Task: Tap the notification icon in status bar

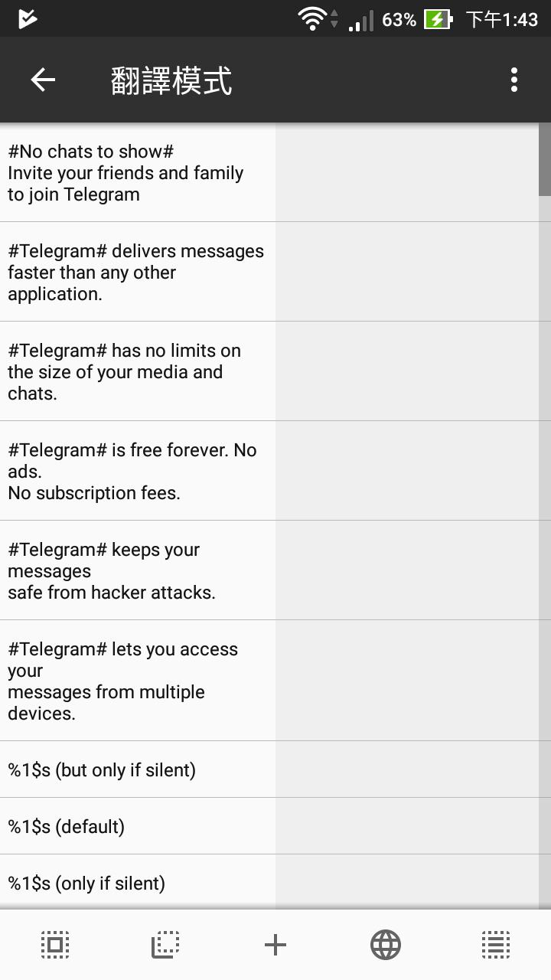Action: (28, 18)
